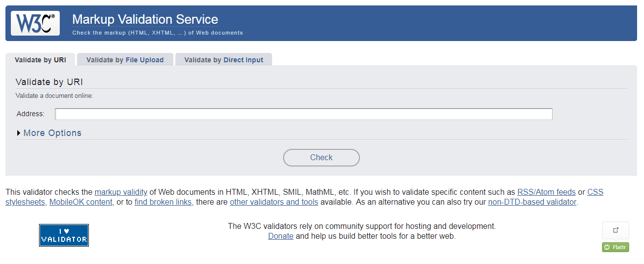Switch to the Validate by URI tab
The height and width of the screenshot is (264, 644).
(x=40, y=60)
